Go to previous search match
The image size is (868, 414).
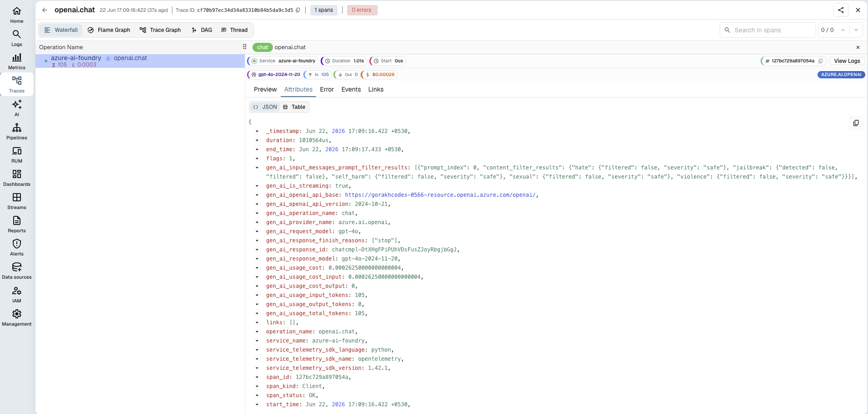[843, 30]
